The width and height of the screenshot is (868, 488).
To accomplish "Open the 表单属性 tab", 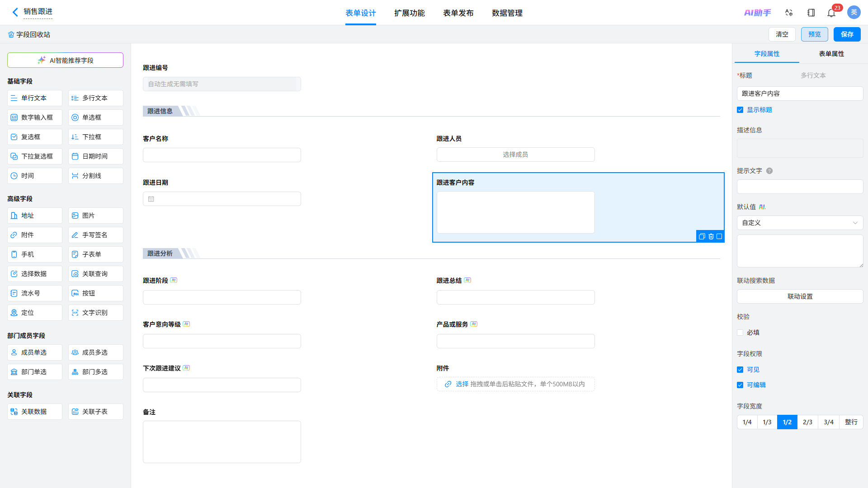I will [831, 54].
